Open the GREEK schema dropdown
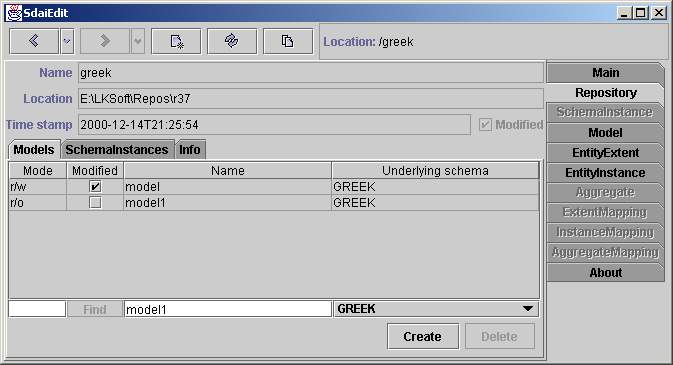The height and width of the screenshot is (365, 673). click(436, 309)
